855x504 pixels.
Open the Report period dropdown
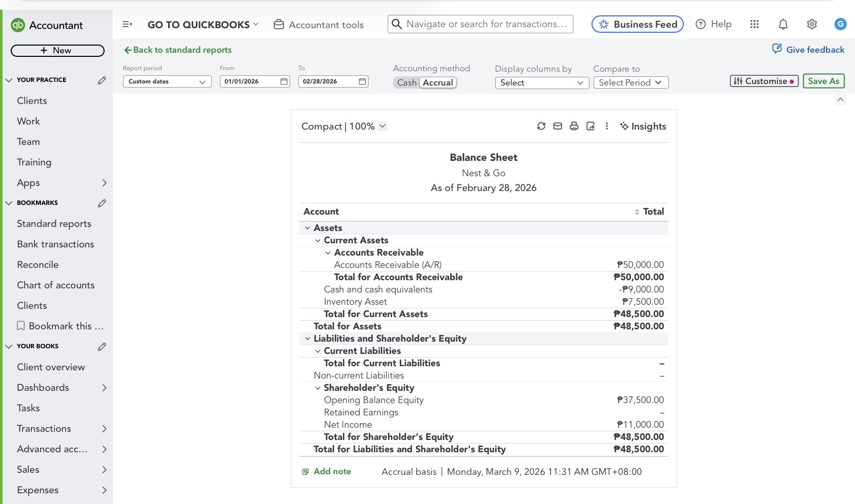[167, 81]
